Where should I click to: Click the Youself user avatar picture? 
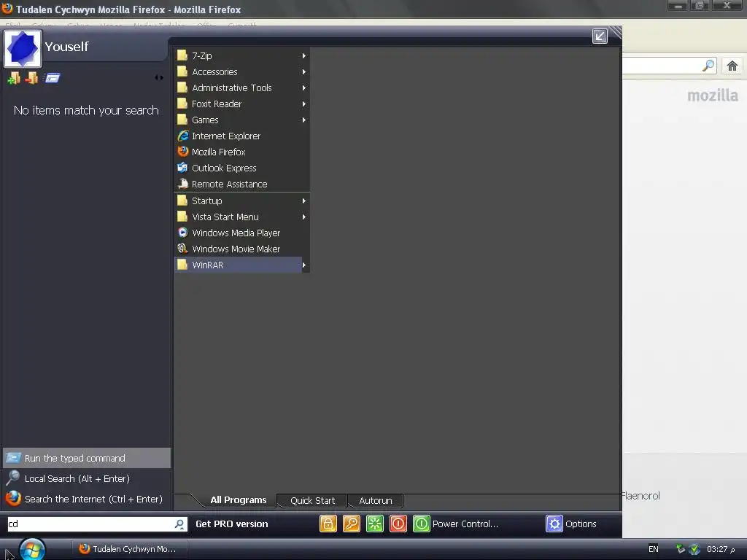(x=23, y=48)
